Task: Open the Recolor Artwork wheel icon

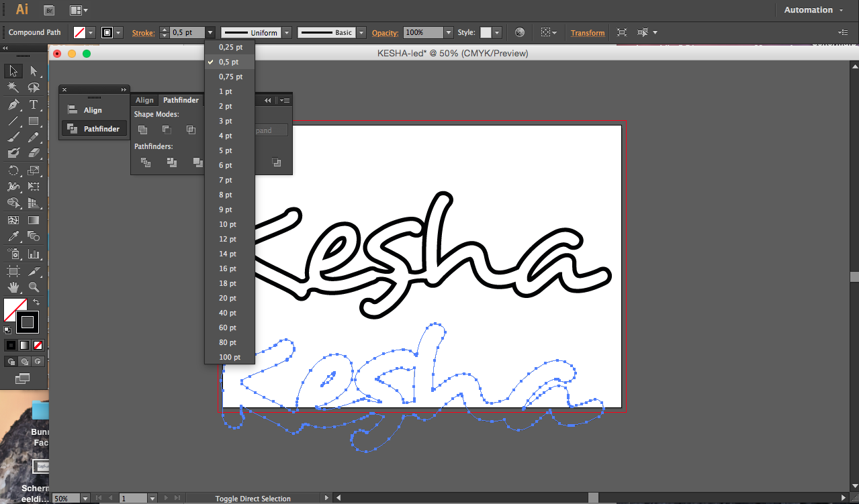Action: coord(519,32)
